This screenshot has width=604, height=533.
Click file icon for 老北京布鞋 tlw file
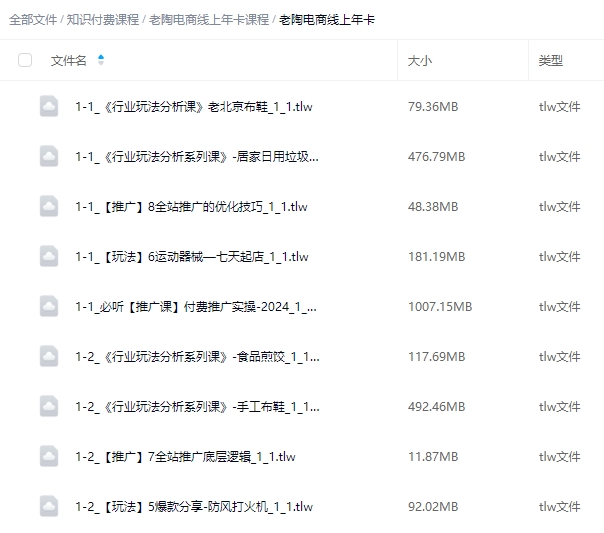click(x=49, y=107)
